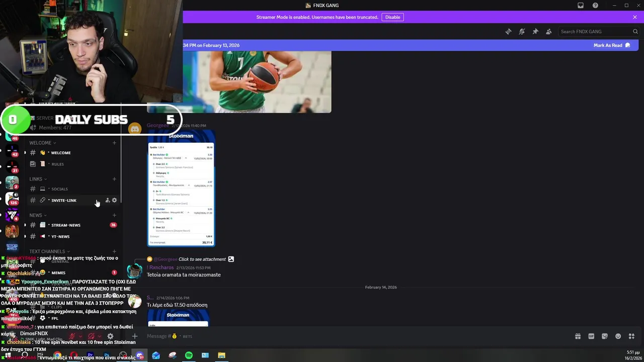The height and width of the screenshot is (362, 644).
Task: Open the RULES channel
Action: click(x=72, y=164)
